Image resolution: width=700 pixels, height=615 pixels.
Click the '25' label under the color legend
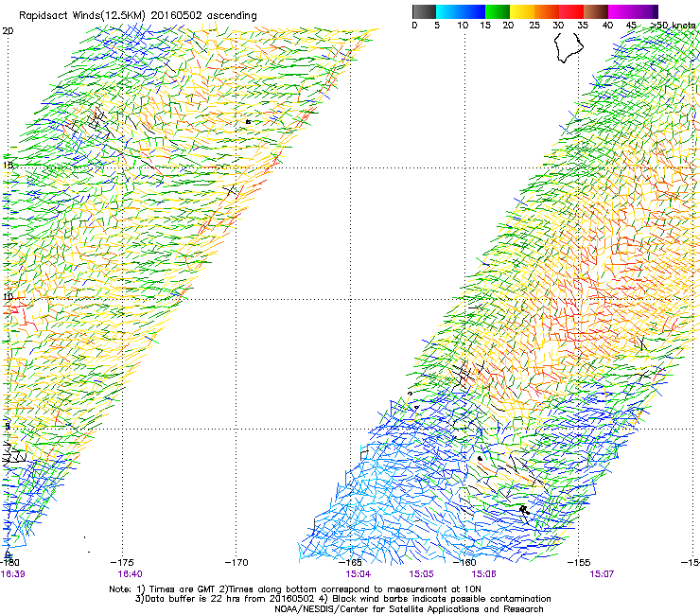point(534,26)
